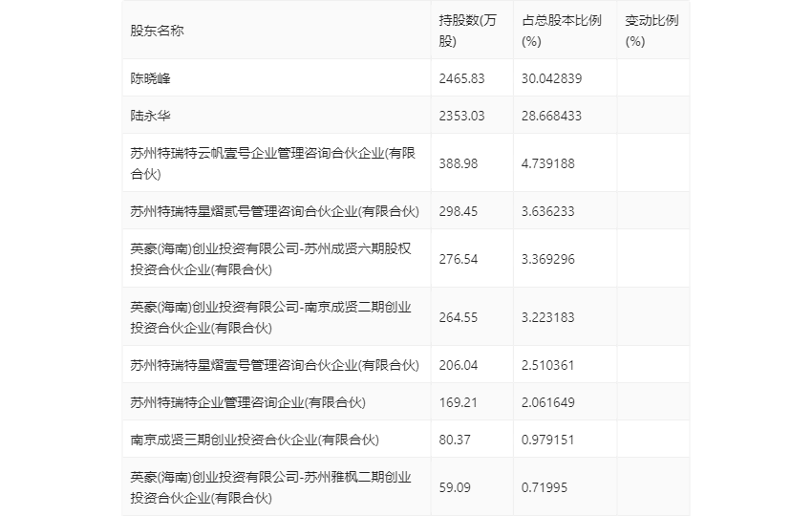
Task: Click holding value 2353.03
Action: [x=461, y=116]
